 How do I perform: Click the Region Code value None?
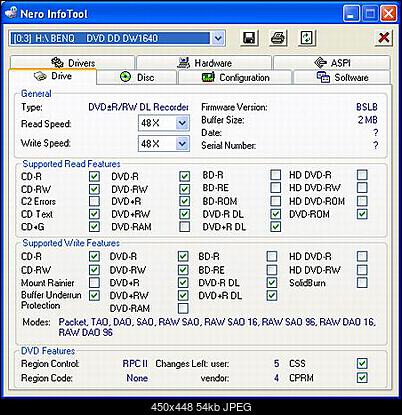pos(137,378)
